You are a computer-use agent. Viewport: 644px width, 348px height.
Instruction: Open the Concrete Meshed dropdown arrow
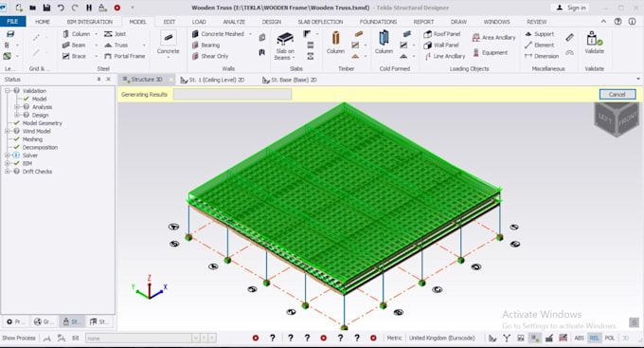pos(250,34)
